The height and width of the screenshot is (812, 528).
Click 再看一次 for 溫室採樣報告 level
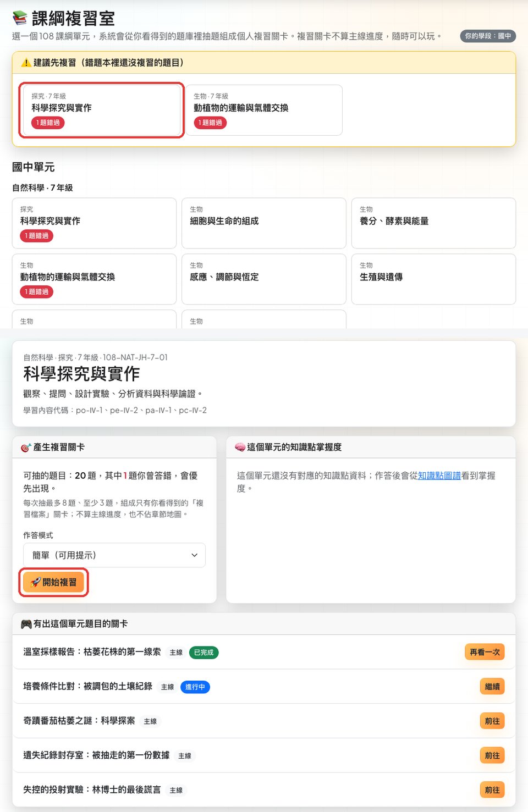pyautogui.click(x=485, y=652)
